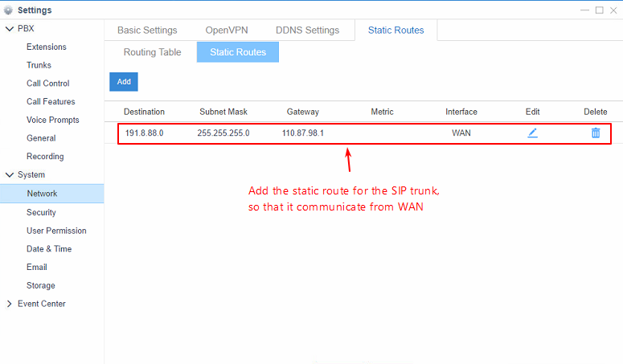The width and height of the screenshot is (623, 364).
Task: Open the Basic Settings tab
Action: tap(147, 31)
